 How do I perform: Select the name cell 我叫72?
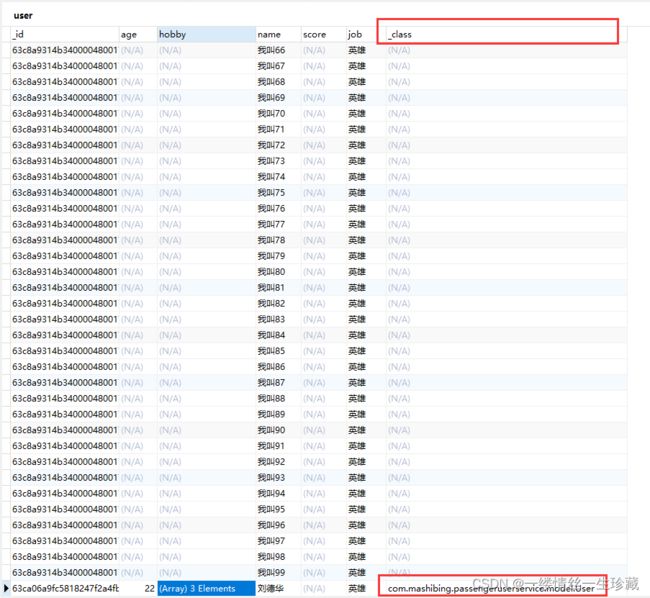click(278, 145)
